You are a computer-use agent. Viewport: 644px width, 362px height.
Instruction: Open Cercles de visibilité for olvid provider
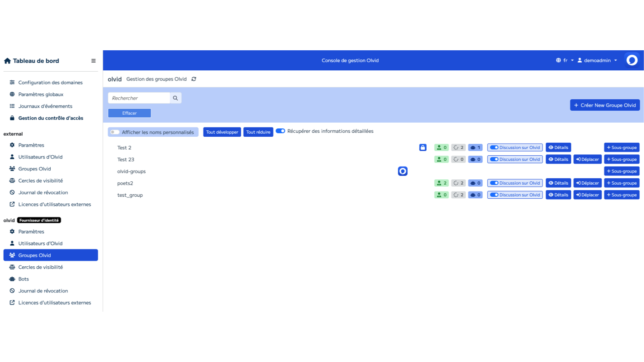coord(40,267)
